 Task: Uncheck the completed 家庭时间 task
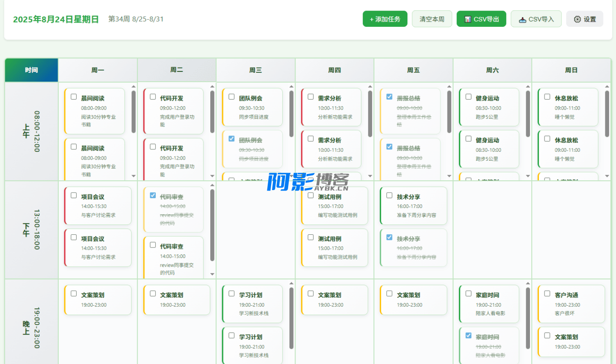pyautogui.click(x=468, y=336)
